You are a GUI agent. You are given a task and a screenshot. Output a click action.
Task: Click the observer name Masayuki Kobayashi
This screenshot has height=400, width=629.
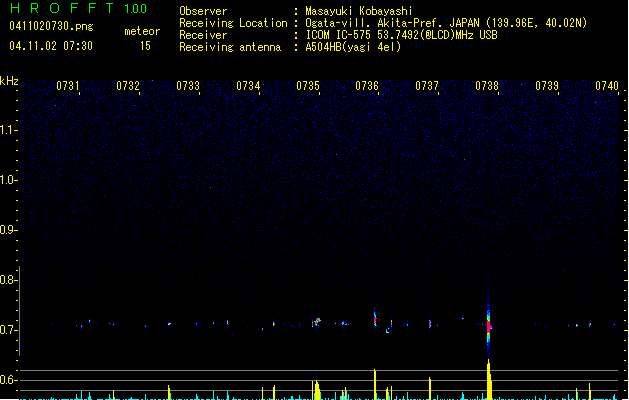pos(359,11)
